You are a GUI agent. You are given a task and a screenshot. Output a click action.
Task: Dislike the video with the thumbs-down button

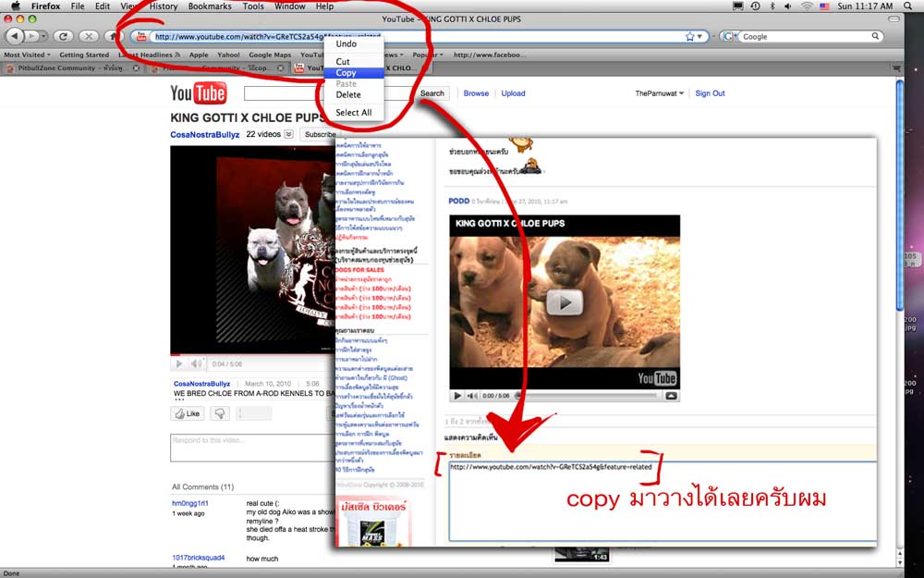coord(220,413)
